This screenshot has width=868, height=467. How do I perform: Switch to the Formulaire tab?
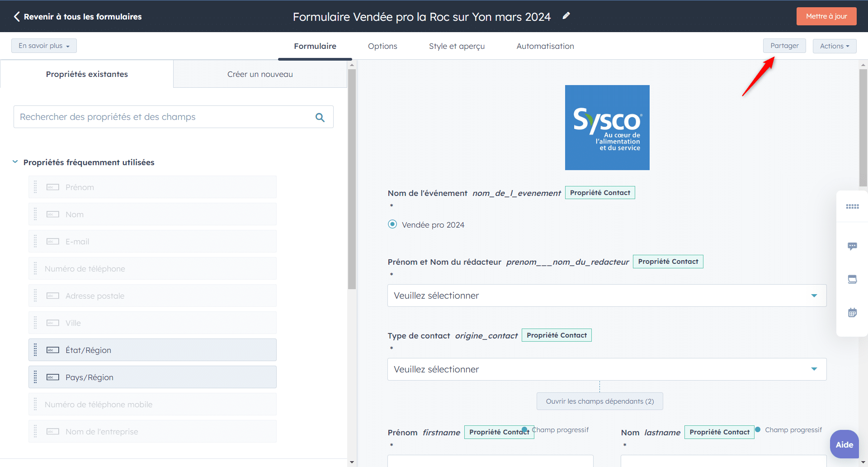click(x=315, y=46)
